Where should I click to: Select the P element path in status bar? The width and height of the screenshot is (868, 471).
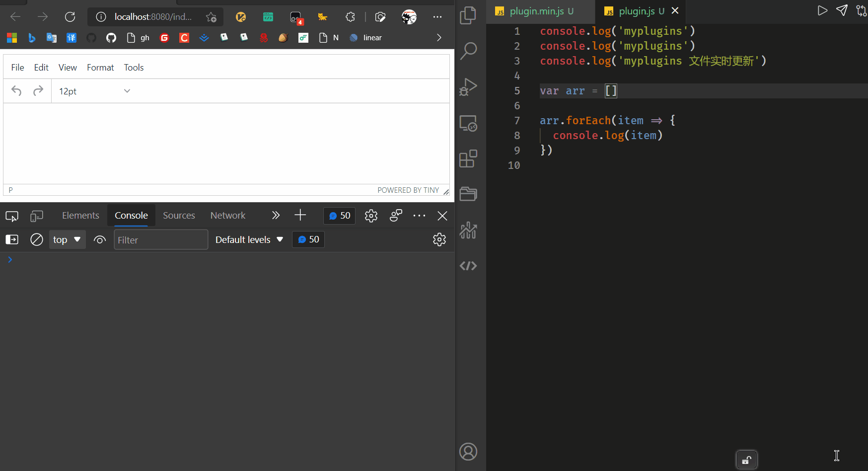click(x=10, y=190)
